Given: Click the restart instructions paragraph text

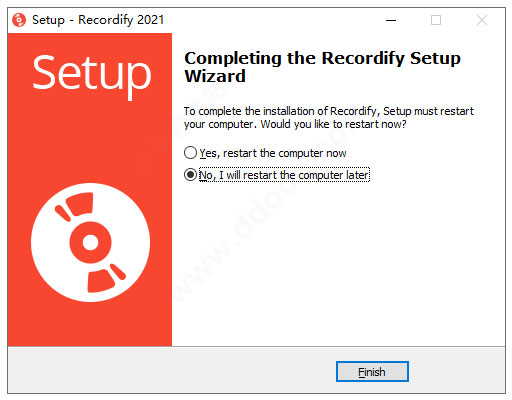Looking at the screenshot, I should point(328,117).
